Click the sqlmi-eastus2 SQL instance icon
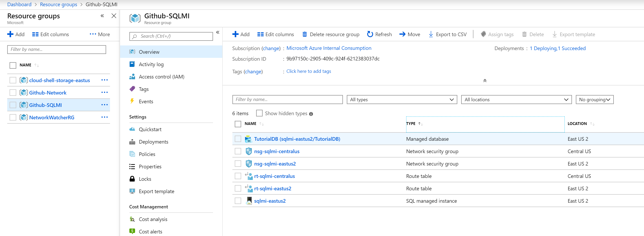Image resolution: width=644 pixels, height=236 pixels. tap(249, 201)
